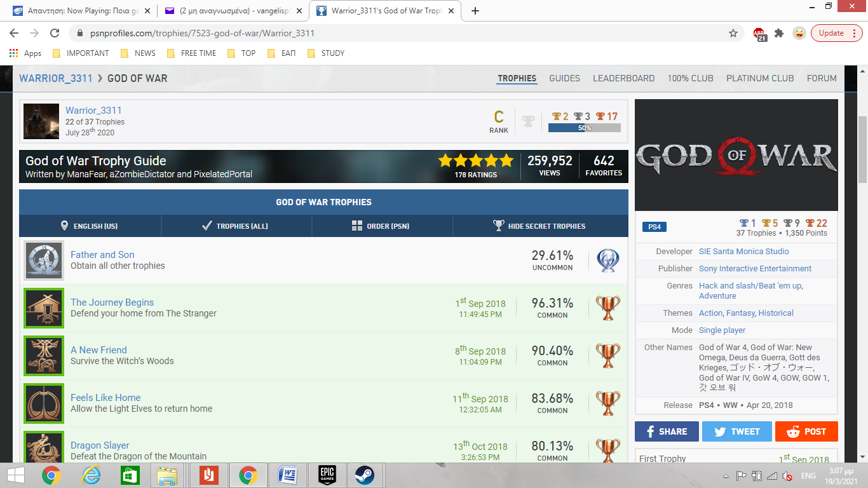
Task: Open the Windows Start menu
Action: point(15,475)
